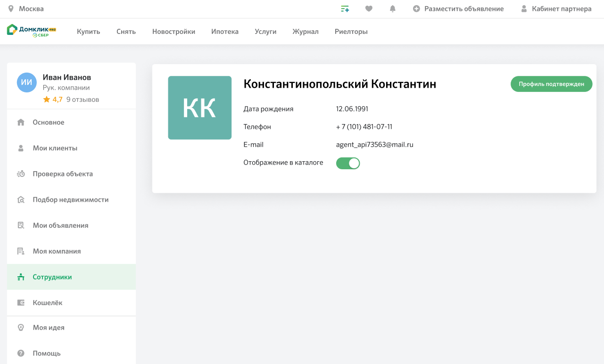Image resolution: width=604 pixels, height=364 pixels.
Task: Click the orange rating star icon
Action: click(x=47, y=99)
